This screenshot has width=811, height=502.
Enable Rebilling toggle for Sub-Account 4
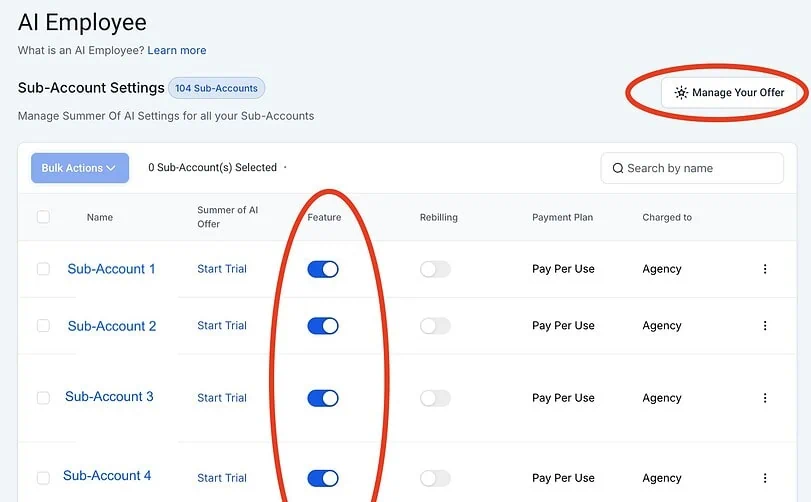coord(435,478)
